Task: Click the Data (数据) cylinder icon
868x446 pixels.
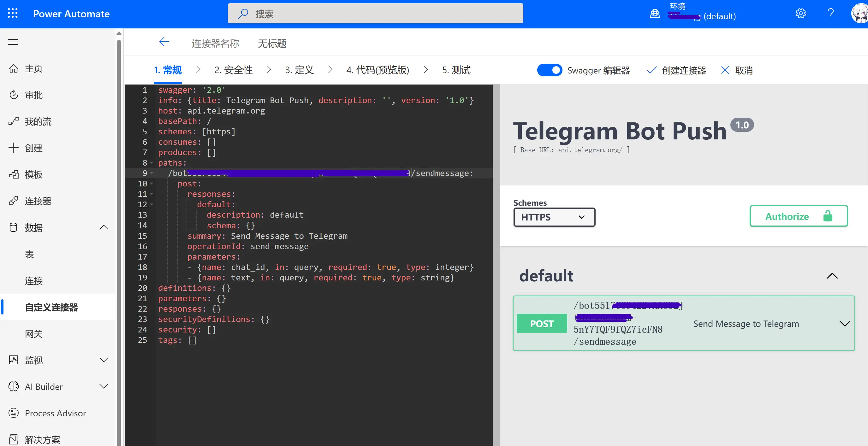Action: click(x=13, y=227)
